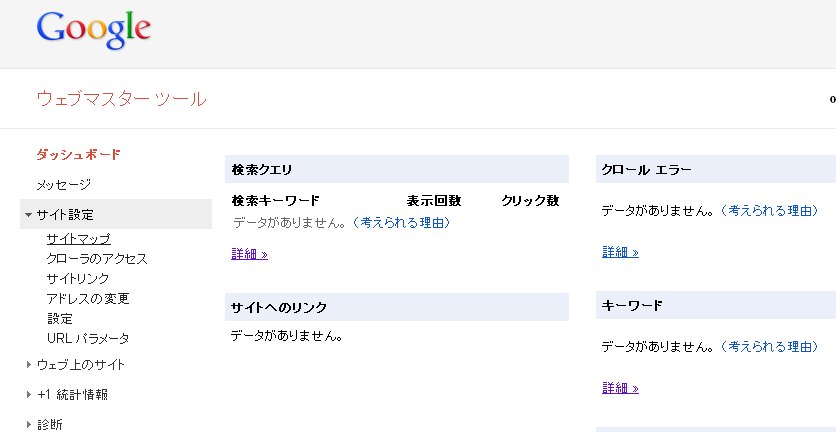Open the ウェブマスター ツール home link
The width and height of the screenshot is (836, 432).
click(121, 98)
